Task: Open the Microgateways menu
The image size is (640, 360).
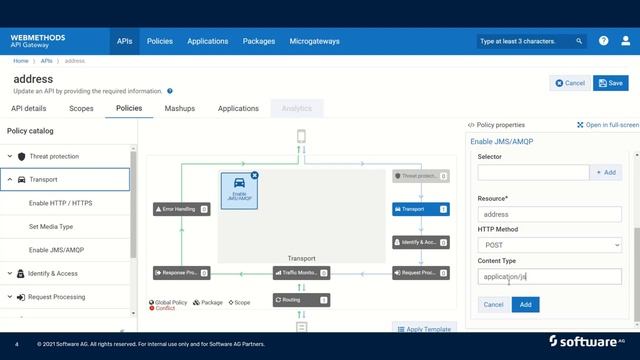Action: tap(314, 41)
